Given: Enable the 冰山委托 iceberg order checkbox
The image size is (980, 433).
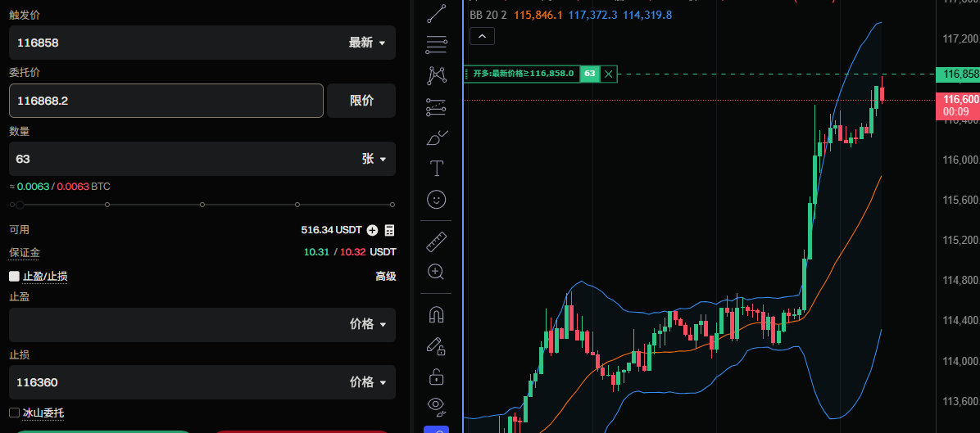Looking at the screenshot, I should click(14, 413).
